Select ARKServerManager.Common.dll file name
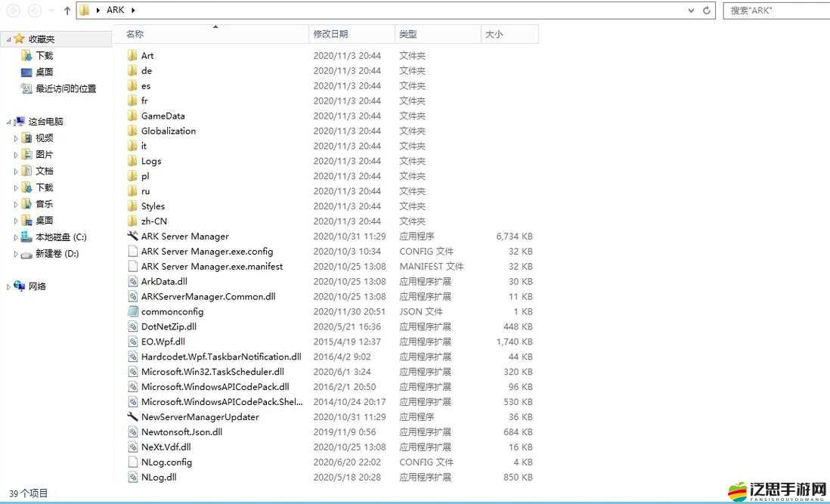This screenshot has width=830, height=504. click(x=208, y=297)
